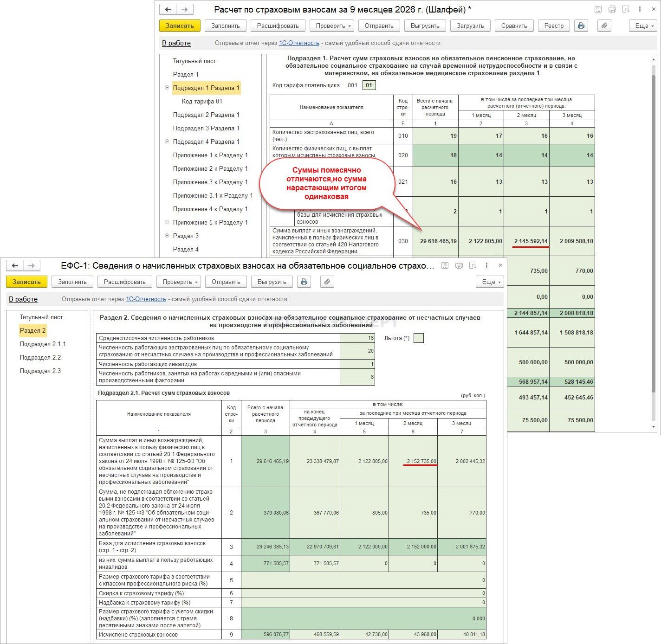Click the paperclip attachments button in the Расчет toolbar
Image resolution: width=661 pixels, height=644 pixels.
(x=604, y=26)
